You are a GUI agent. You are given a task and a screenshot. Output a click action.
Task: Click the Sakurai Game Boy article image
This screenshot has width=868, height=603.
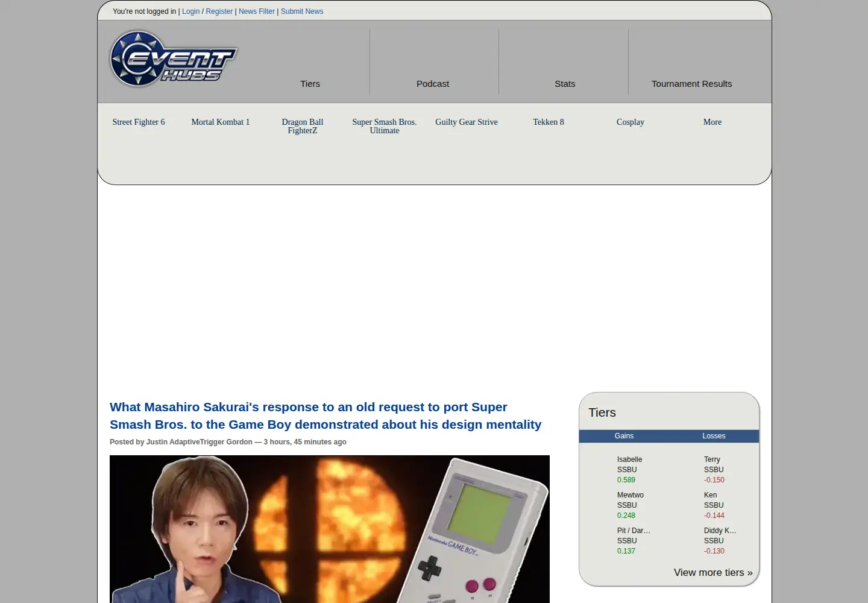pos(330,529)
